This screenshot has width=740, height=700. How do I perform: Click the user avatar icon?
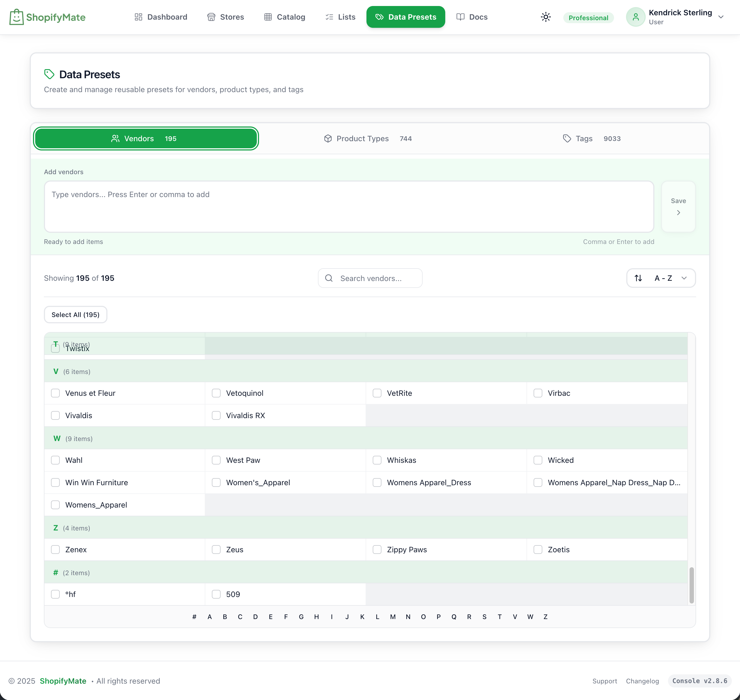coord(636,17)
